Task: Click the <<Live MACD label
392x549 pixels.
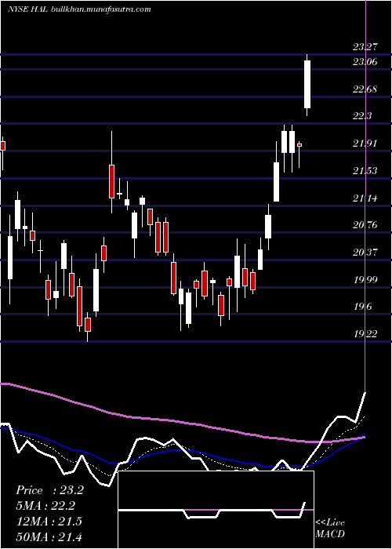Action: [330, 529]
